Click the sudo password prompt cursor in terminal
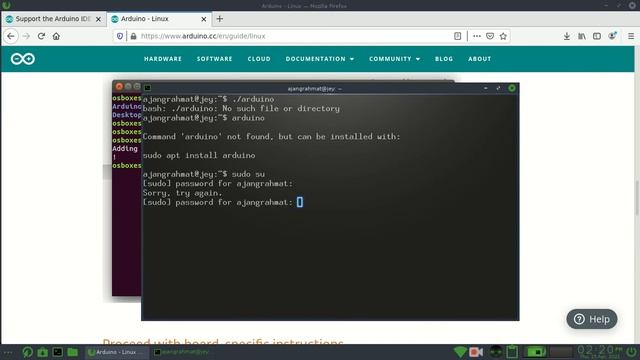The width and height of the screenshot is (640, 360). pyautogui.click(x=300, y=202)
